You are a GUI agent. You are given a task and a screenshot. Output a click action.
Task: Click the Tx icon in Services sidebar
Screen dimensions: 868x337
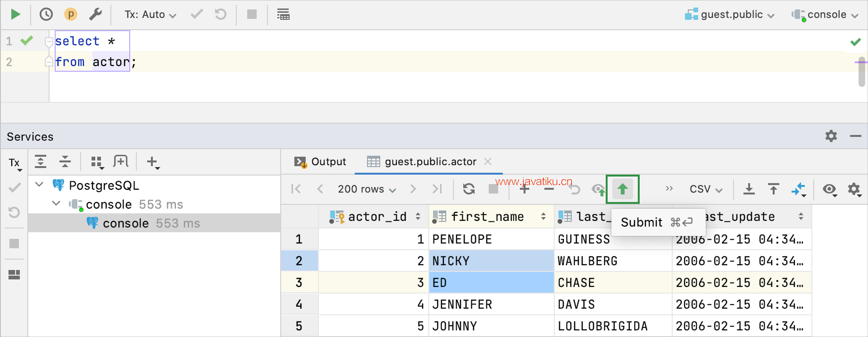point(15,164)
